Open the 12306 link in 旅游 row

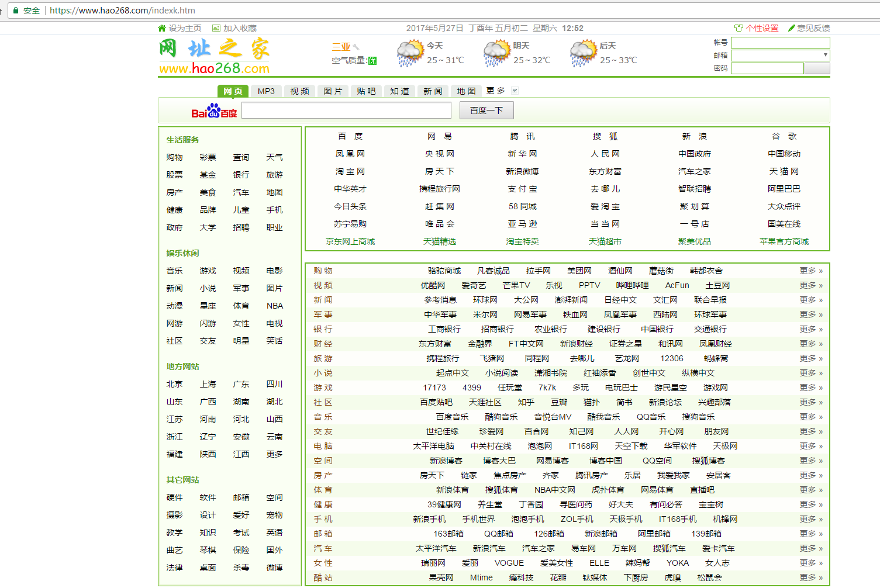(x=672, y=358)
